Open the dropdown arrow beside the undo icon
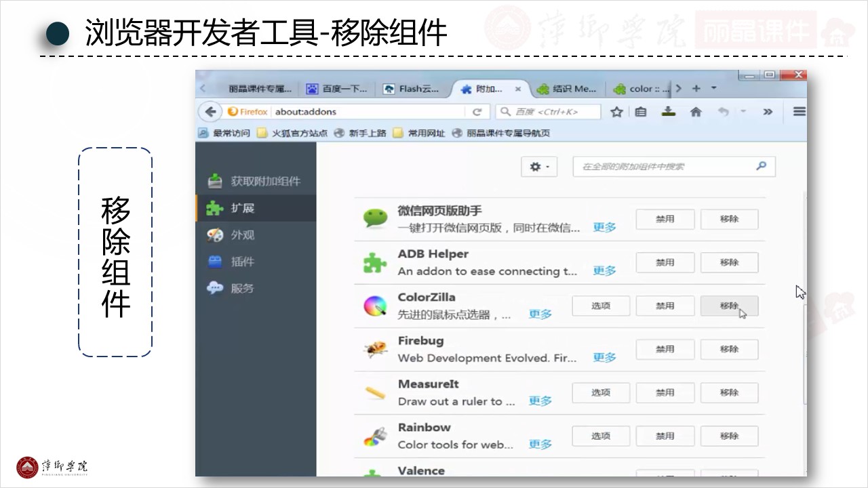This screenshot has width=868, height=488. [x=743, y=112]
